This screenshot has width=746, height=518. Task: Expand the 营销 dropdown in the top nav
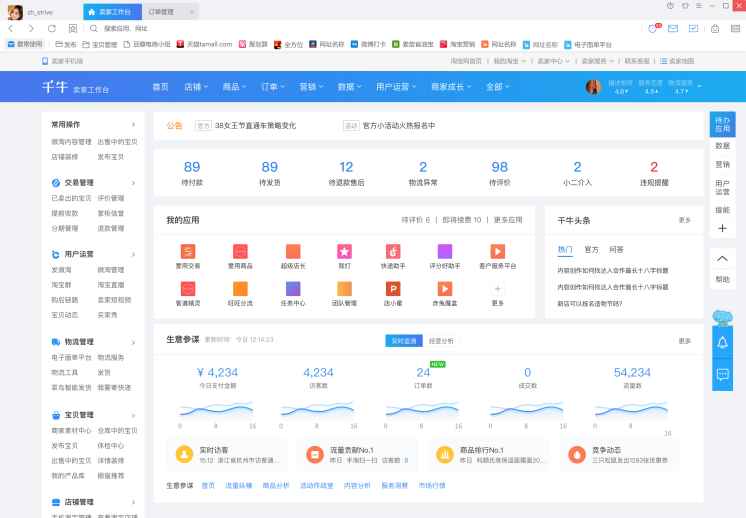point(311,87)
